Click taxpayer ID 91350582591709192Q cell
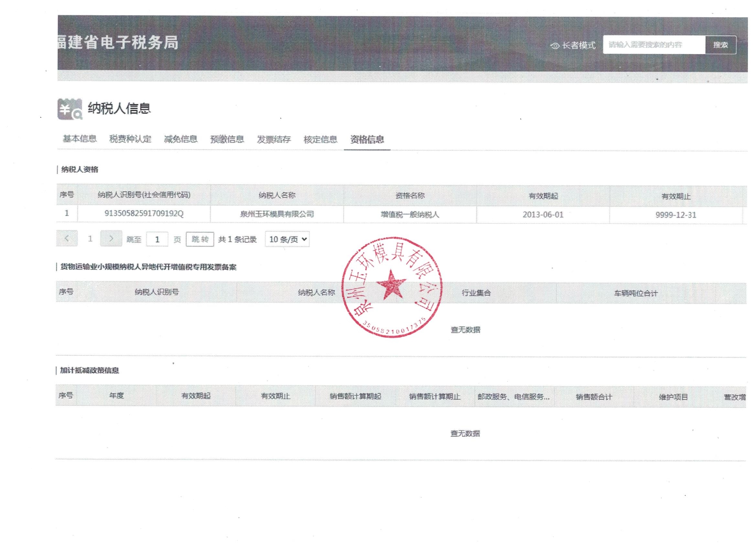Viewport: 756px width, 550px height. (144, 214)
